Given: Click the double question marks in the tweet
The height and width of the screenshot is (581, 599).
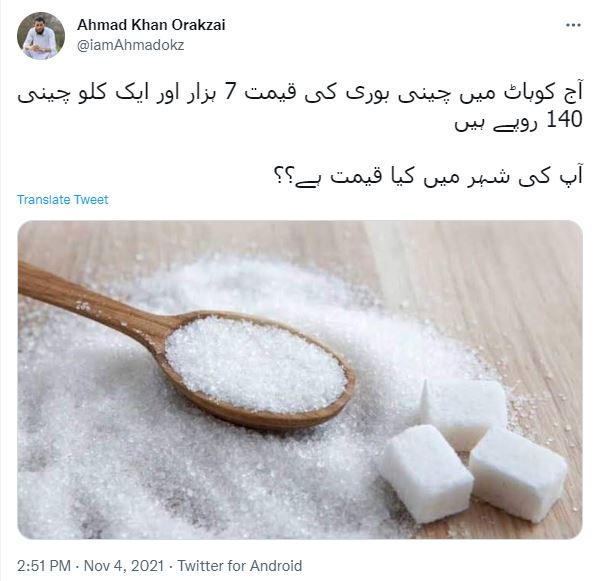Looking at the screenshot, I should [284, 176].
